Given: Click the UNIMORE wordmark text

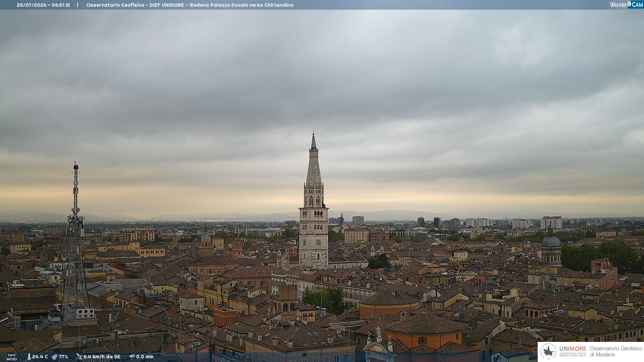Looking at the screenshot, I should click(x=573, y=349).
